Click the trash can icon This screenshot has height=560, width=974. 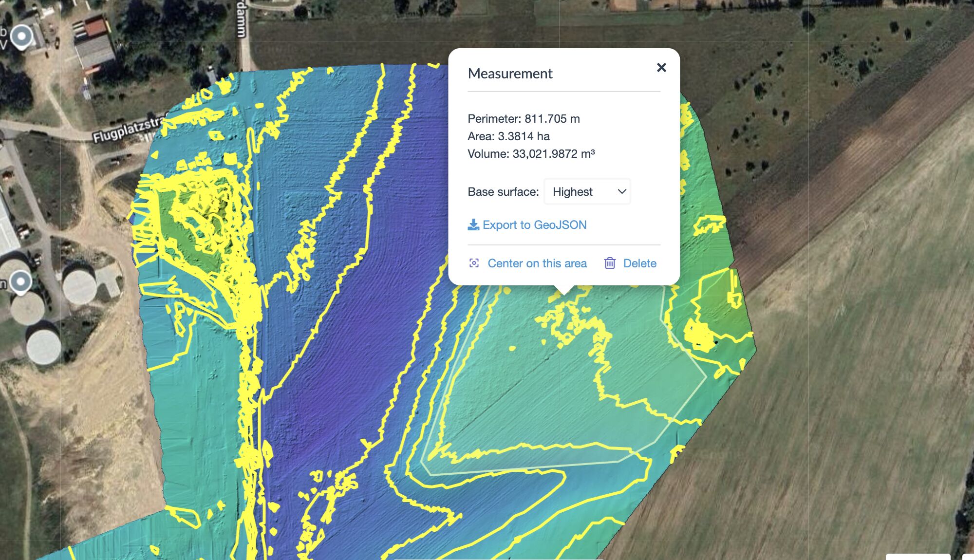pos(610,263)
